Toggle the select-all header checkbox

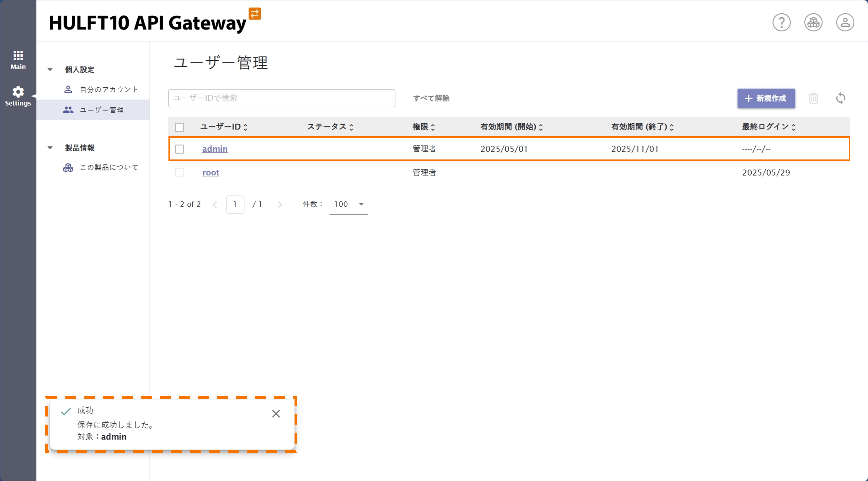point(180,127)
